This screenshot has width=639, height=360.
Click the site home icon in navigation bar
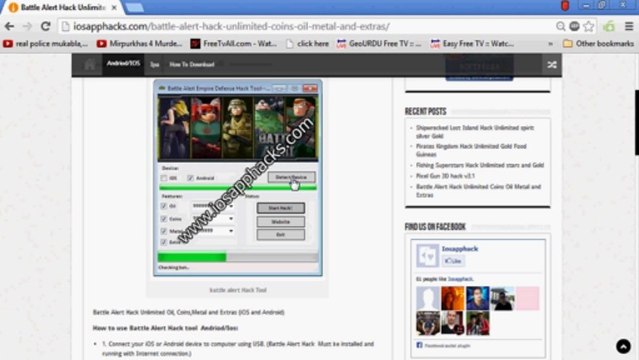click(90, 64)
